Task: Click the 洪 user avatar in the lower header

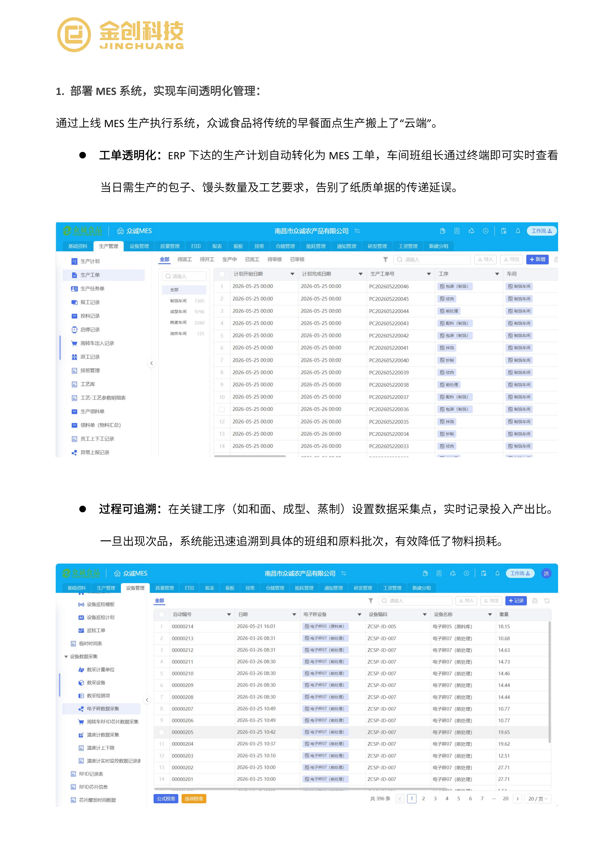Action: [546, 573]
